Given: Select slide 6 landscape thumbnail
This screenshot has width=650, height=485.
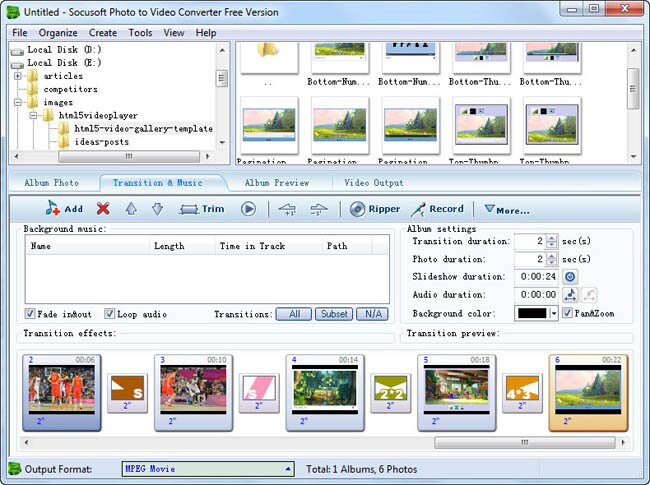Looking at the screenshot, I should click(588, 392).
